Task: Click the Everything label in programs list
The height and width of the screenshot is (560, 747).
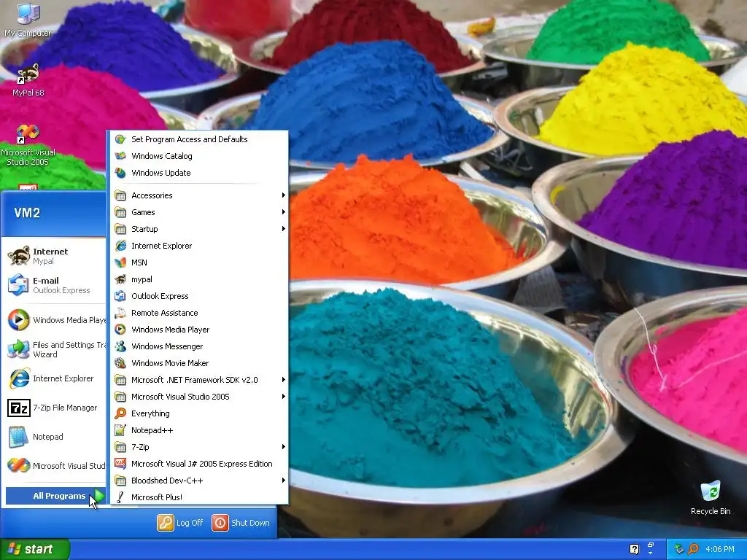Action: pyautogui.click(x=150, y=414)
